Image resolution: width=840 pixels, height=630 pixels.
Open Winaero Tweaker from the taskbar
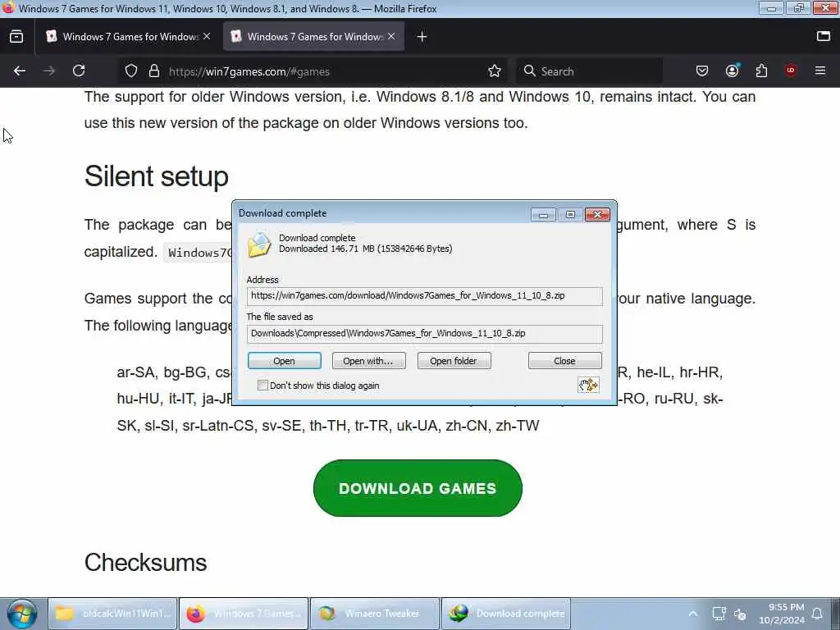pyautogui.click(x=375, y=614)
